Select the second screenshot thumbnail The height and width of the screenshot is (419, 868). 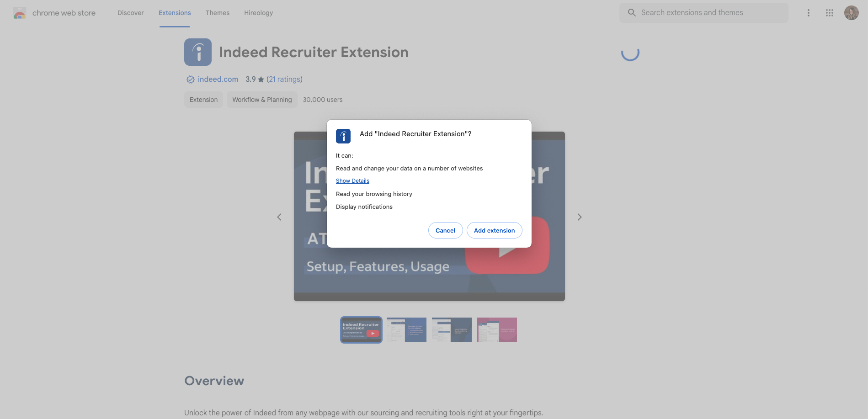click(406, 330)
